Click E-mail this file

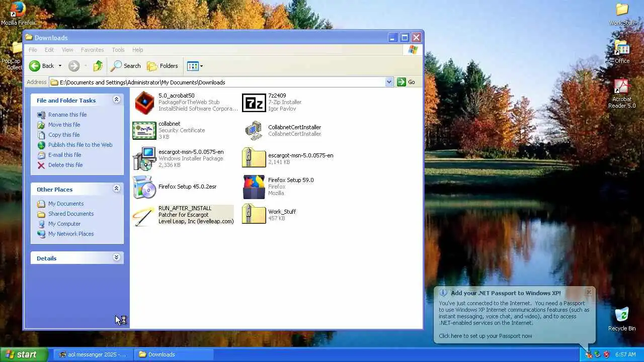tap(64, 155)
